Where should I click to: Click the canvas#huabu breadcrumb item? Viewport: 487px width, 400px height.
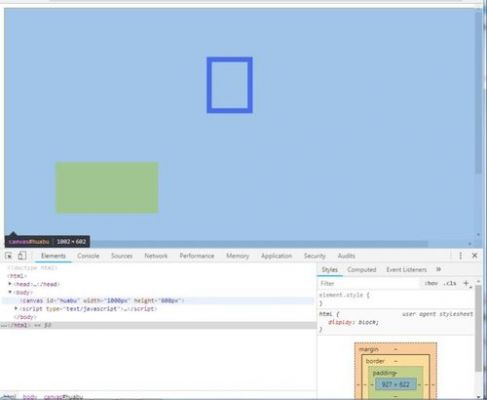click(63, 397)
